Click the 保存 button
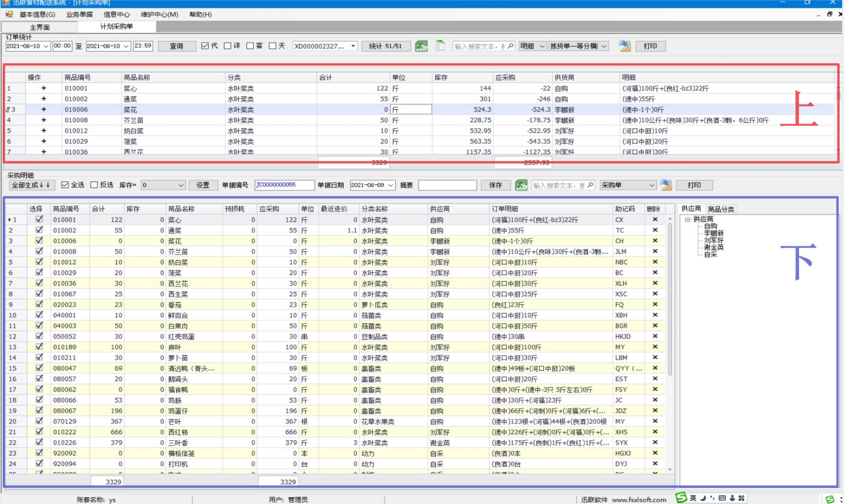 [x=495, y=185]
